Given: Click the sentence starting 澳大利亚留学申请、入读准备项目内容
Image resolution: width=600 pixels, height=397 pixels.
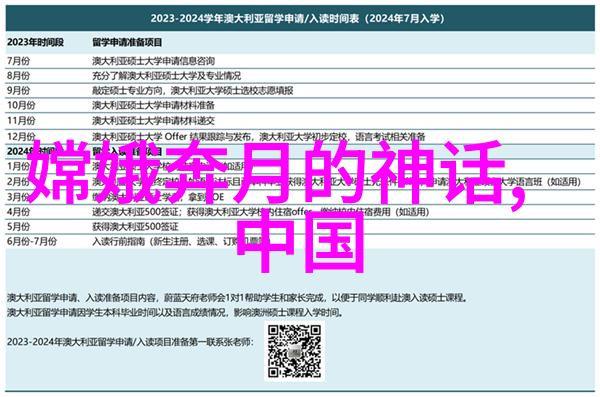Looking at the screenshot, I should click(x=237, y=298).
